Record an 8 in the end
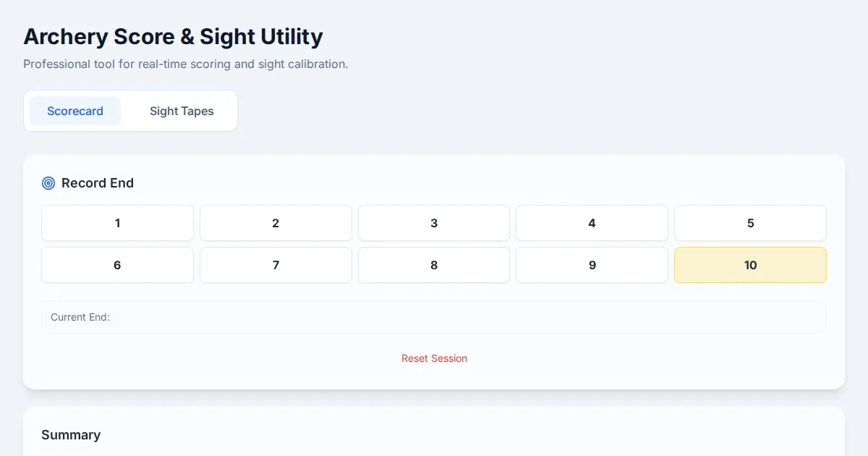This screenshot has width=868, height=456. pos(434,265)
